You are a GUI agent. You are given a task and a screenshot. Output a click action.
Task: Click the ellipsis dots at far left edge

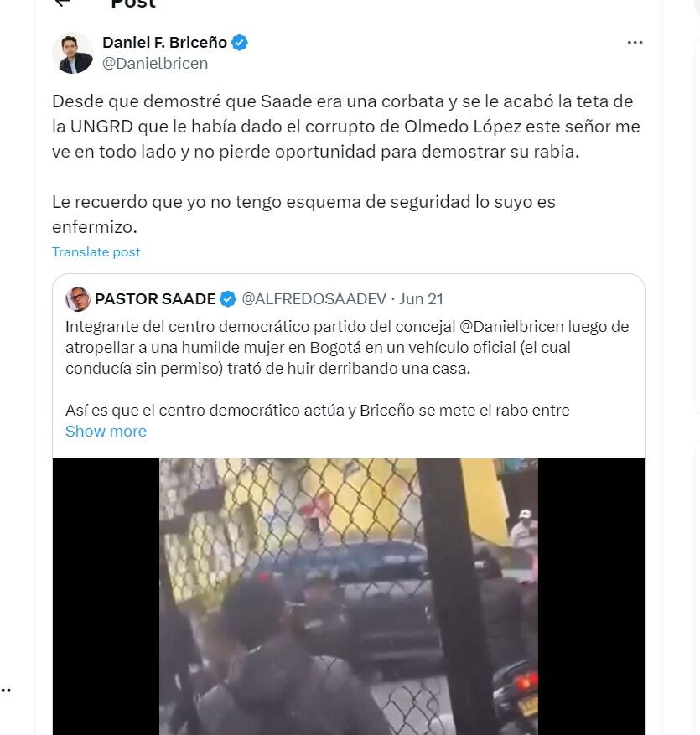point(6,690)
